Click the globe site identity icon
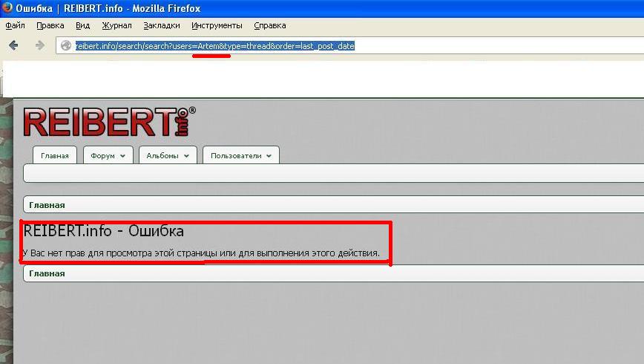Screen dimensions: 644x364 66,45
